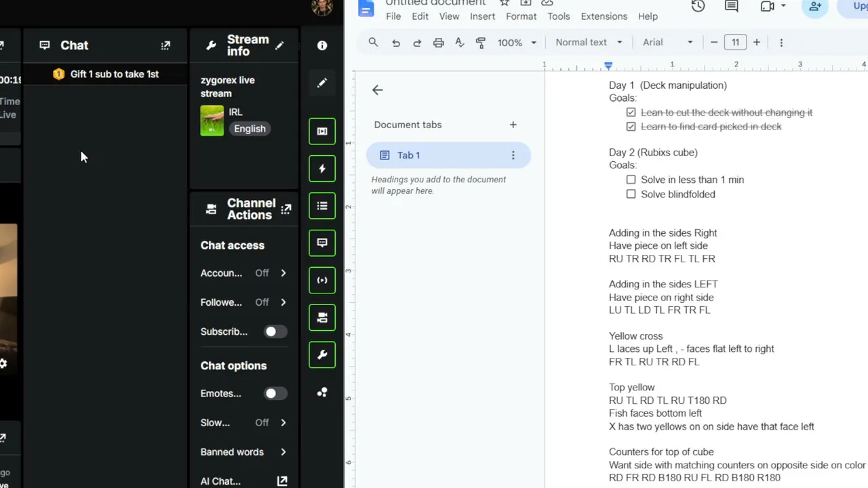Decrease the font size
Viewport: 868px width, 488px height.
tap(714, 42)
